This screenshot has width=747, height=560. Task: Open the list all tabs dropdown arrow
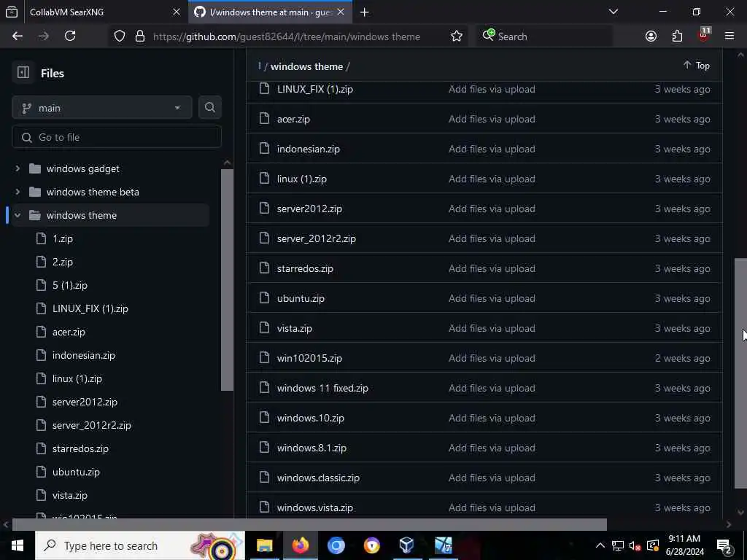614,12
